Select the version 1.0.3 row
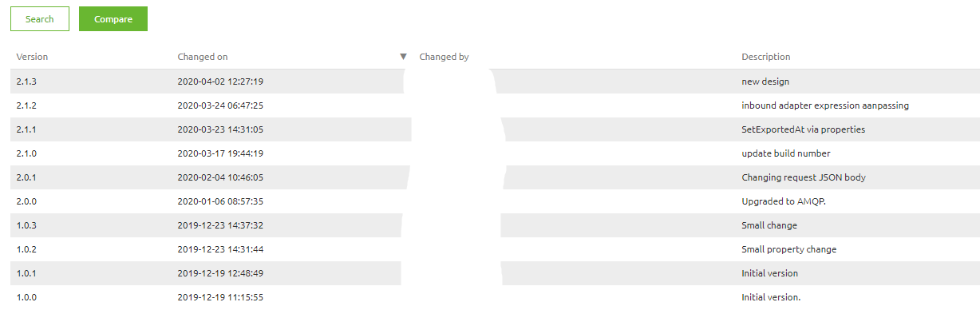The width and height of the screenshot is (980, 322). click(x=26, y=225)
